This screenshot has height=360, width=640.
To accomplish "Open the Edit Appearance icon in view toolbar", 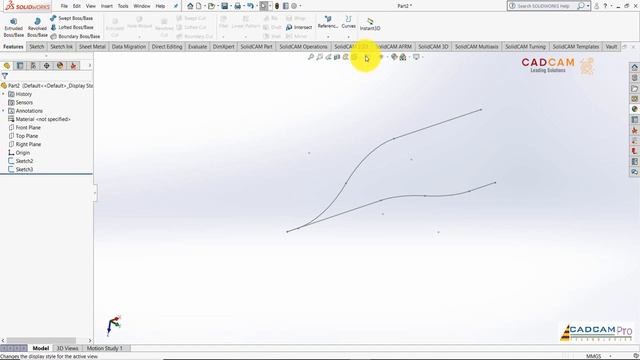I will click(394, 57).
